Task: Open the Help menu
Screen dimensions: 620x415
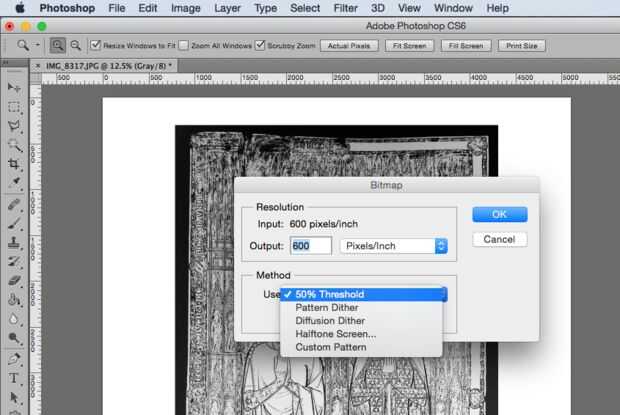Action: [497, 8]
